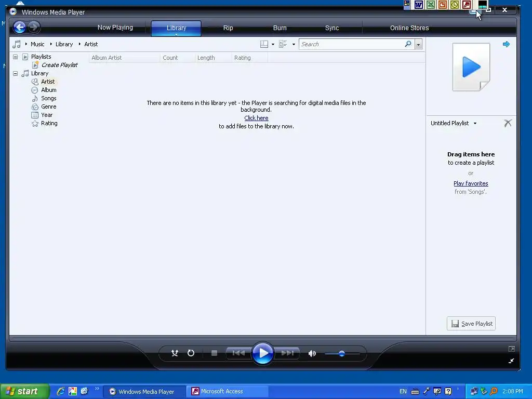Select the Rating view in tree
The image size is (532, 399).
49,123
